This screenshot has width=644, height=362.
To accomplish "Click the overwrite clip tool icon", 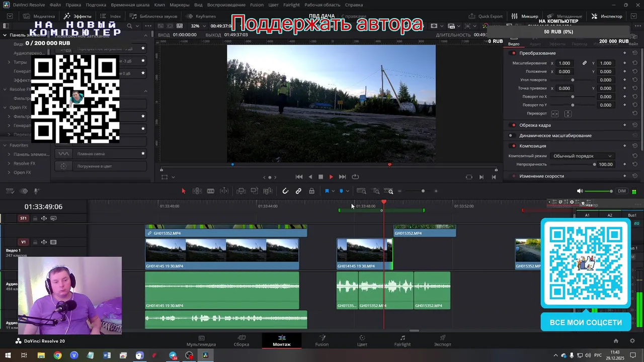I will [x=255, y=191].
